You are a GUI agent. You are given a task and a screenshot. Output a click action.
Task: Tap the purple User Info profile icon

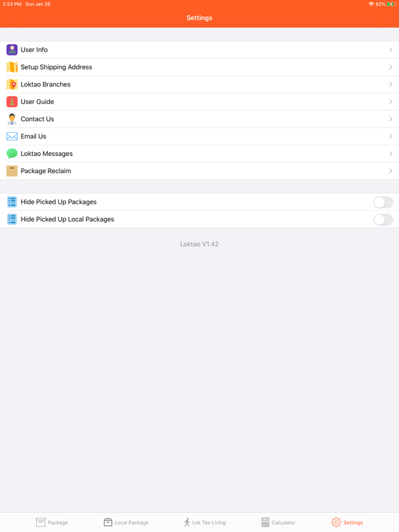pyautogui.click(x=12, y=50)
